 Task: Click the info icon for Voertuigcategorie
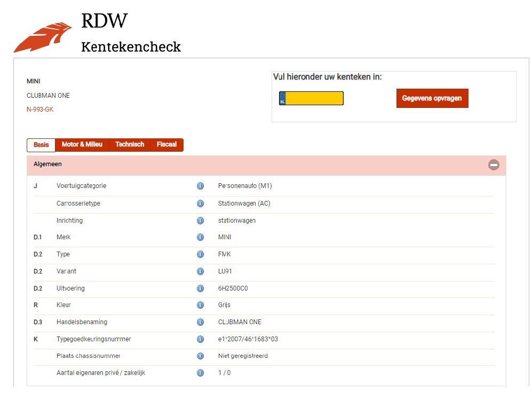(200, 186)
